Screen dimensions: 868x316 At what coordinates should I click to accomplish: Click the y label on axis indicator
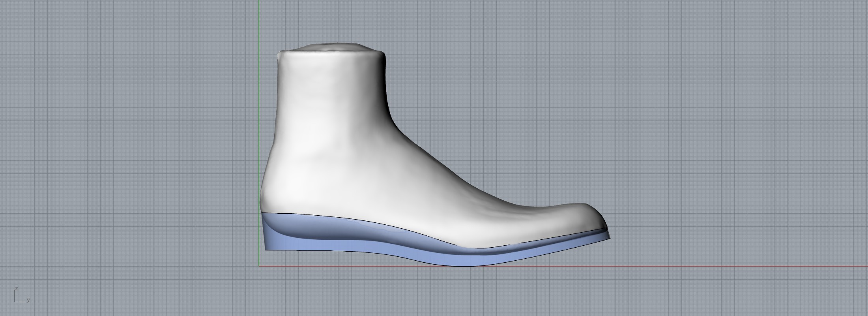point(28,300)
